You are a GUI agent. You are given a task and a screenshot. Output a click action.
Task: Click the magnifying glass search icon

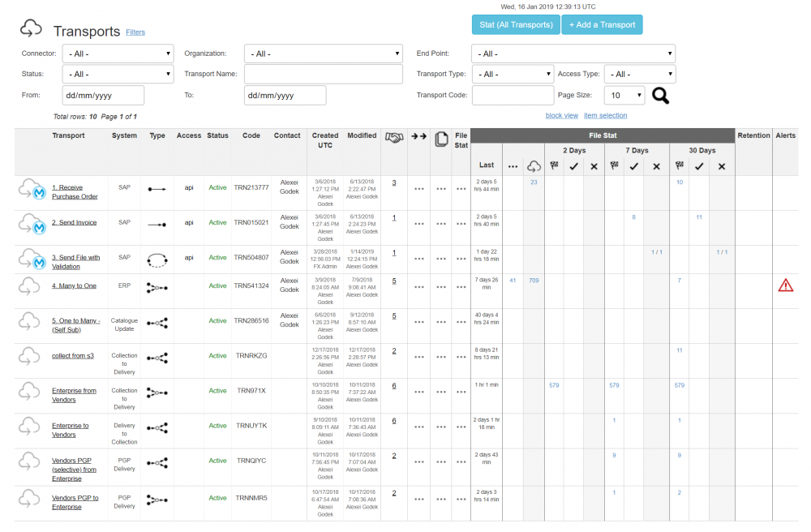tap(661, 96)
